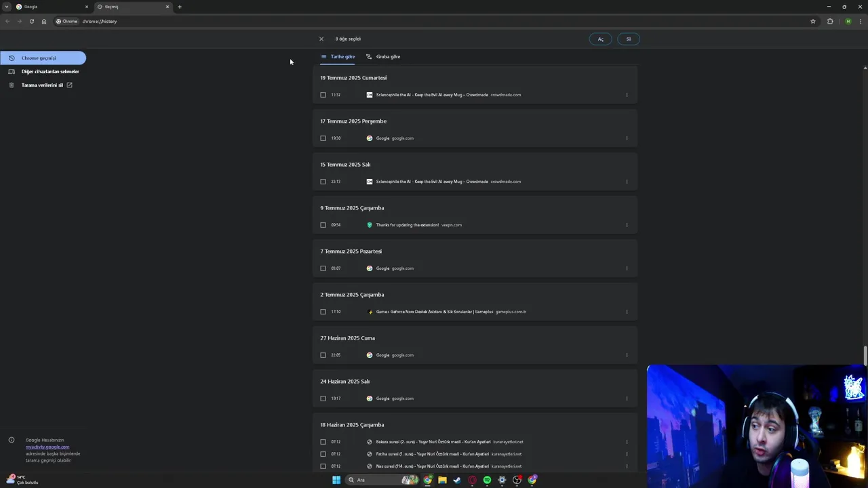
Task: Open Thanks for updating the extension entry
Action: [408, 225]
